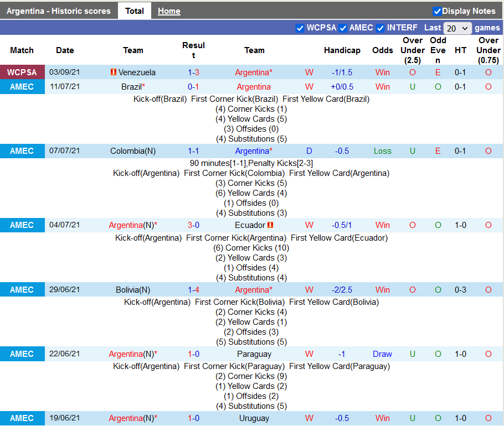
Task: Click the Uruguay team name
Action: coord(254,418)
